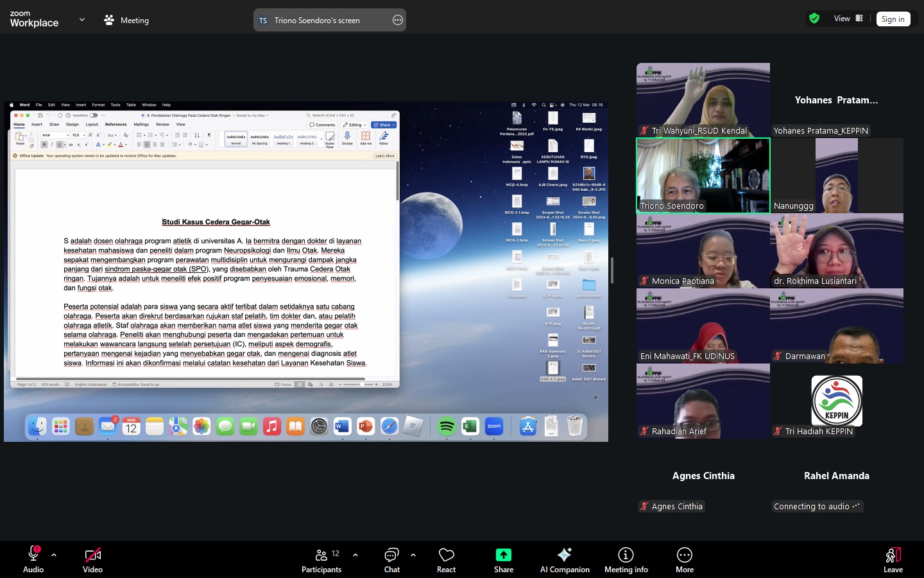The height and width of the screenshot is (578, 924).
Task: Open screen share options for Triono Soendoro
Action: (398, 20)
